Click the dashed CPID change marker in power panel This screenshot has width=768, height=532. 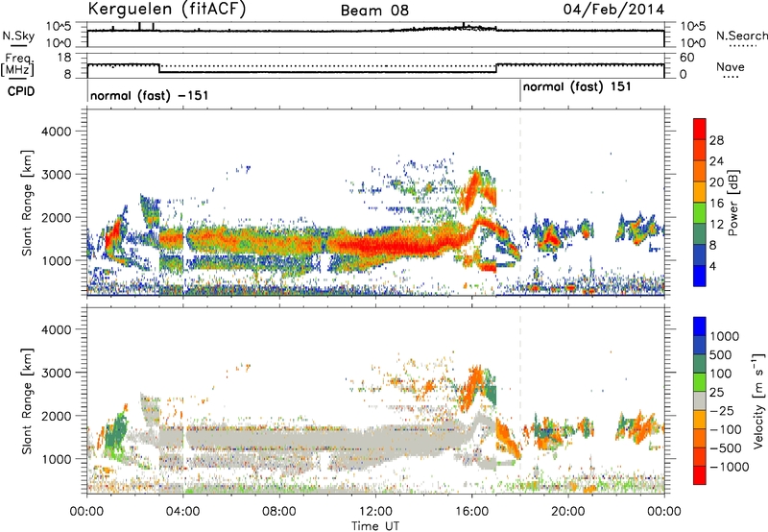pos(520,201)
